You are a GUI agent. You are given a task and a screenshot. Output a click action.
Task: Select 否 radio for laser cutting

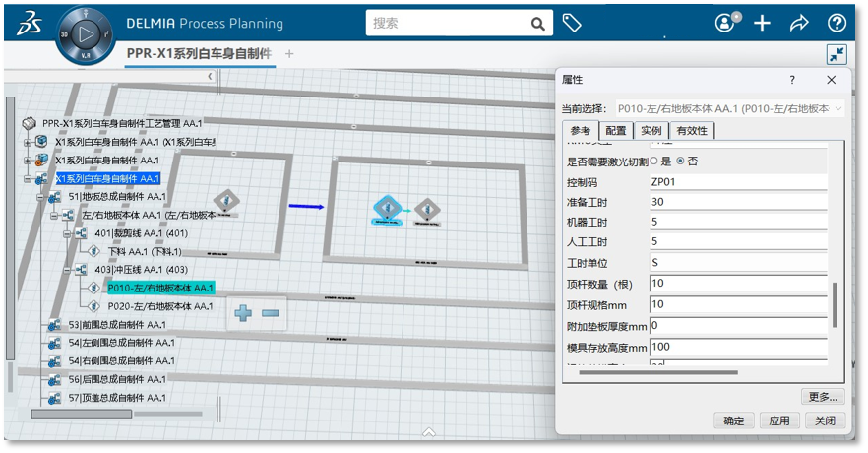680,161
